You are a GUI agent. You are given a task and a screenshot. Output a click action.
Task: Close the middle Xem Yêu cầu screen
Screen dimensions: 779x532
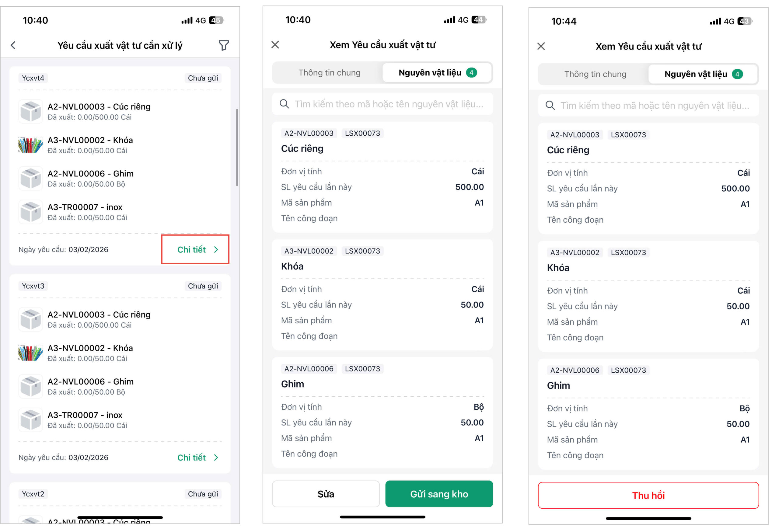point(275,44)
